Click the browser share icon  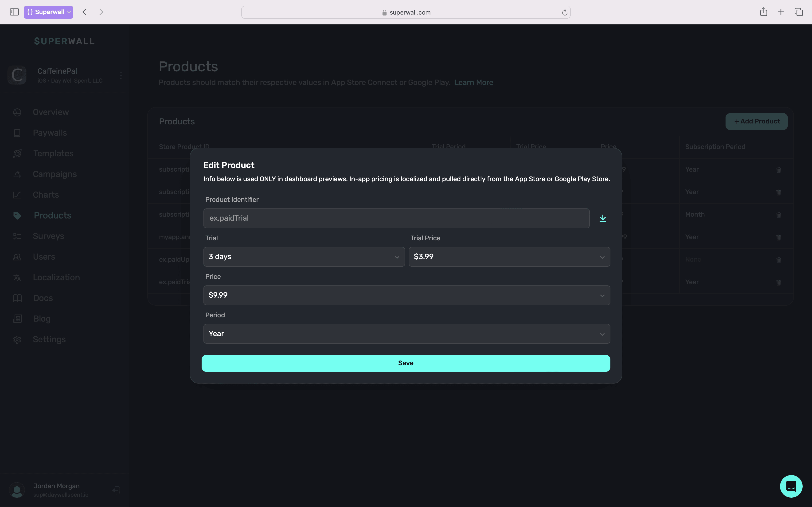coord(763,12)
